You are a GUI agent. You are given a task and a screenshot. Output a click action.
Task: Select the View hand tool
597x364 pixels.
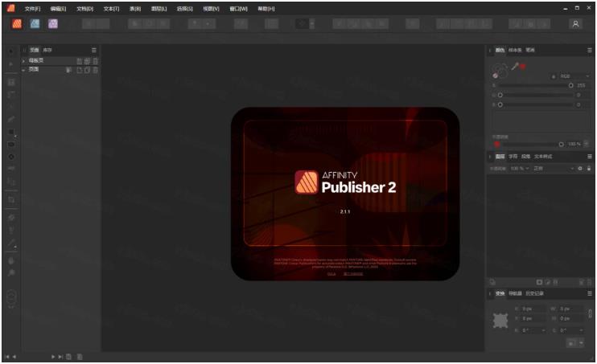11,261
